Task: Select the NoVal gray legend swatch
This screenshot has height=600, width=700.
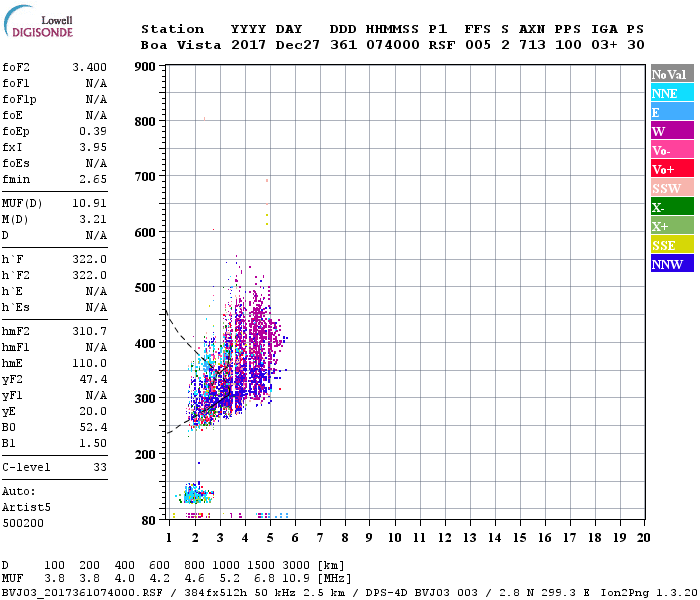Action: 672,74
